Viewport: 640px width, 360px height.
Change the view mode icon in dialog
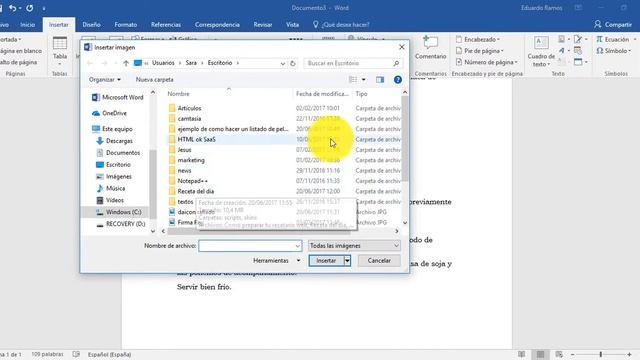[353, 80]
